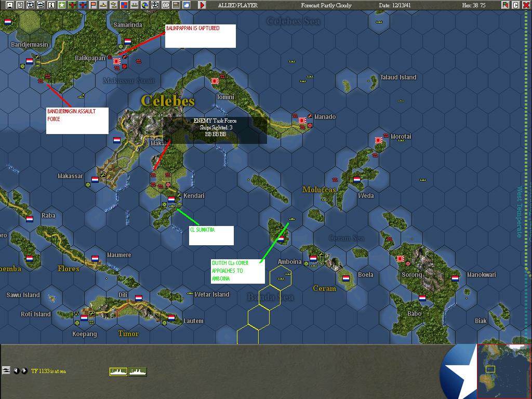Select the red plane on green icon

click(x=72, y=5)
